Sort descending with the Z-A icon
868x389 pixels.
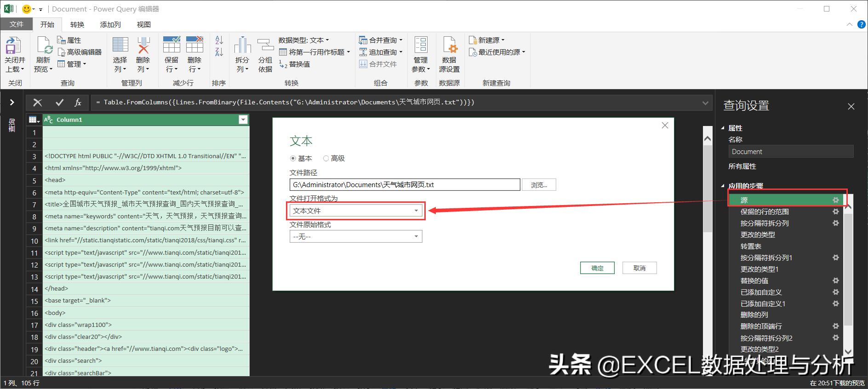[219, 52]
